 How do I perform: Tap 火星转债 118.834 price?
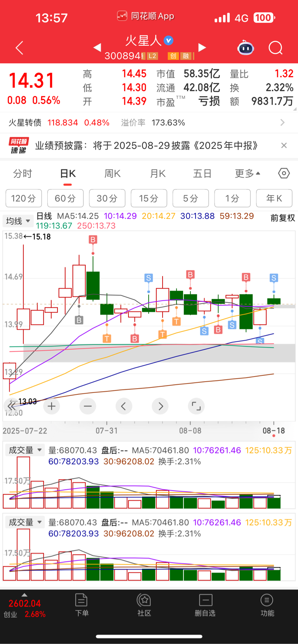[63, 122]
